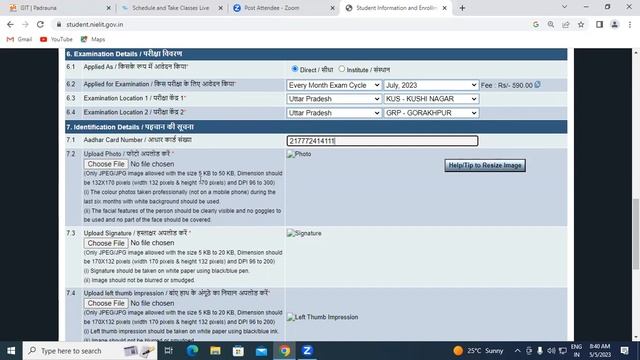The height and width of the screenshot is (360, 640).
Task: Open Examination Location 2 state dropdown
Action: coord(334,113)
